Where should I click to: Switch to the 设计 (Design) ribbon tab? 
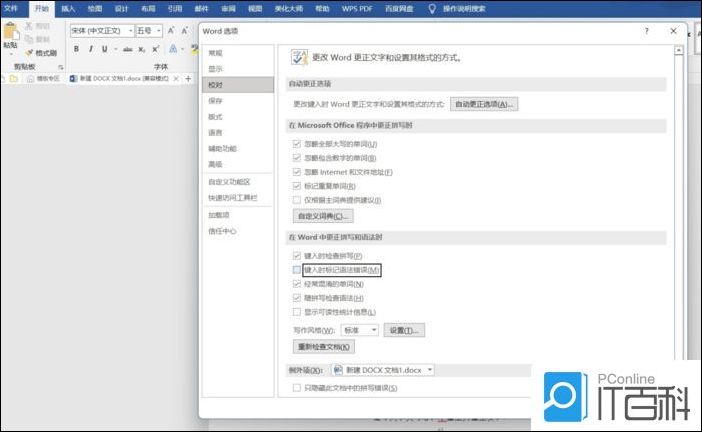tap(121, 9)
